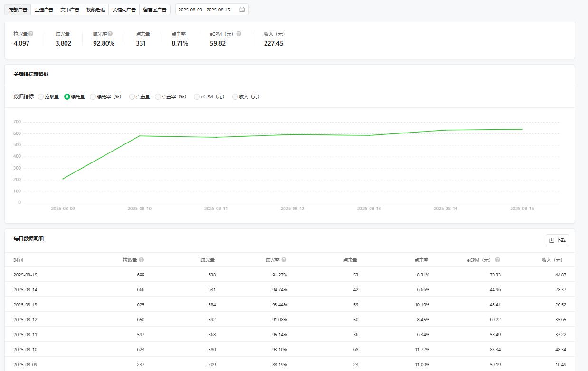Click the date cell 2025-08-14 in table
This screenshot has width=588, height=371.
pyautogui.click(x=25, y=290)
